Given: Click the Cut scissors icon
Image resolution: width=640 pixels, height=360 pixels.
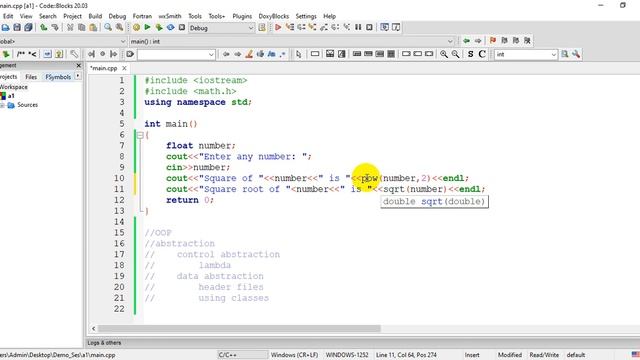Looking at the screenshot, I should tap(70, 27).
